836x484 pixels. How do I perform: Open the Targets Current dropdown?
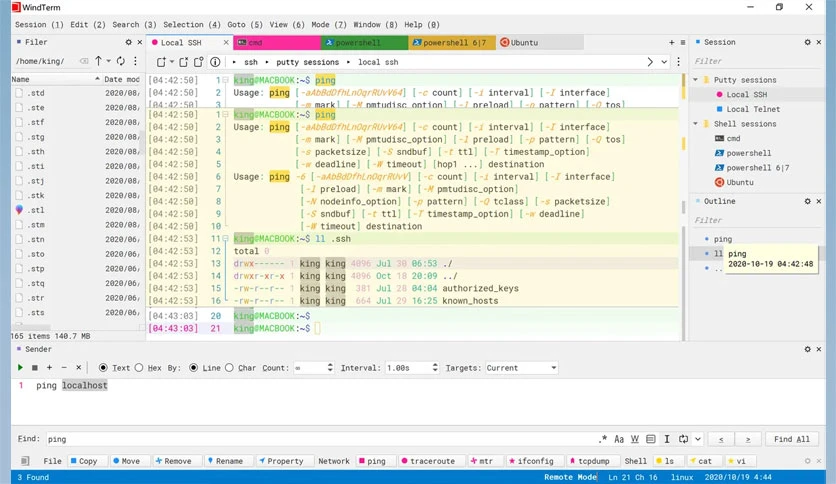(521, 368)
